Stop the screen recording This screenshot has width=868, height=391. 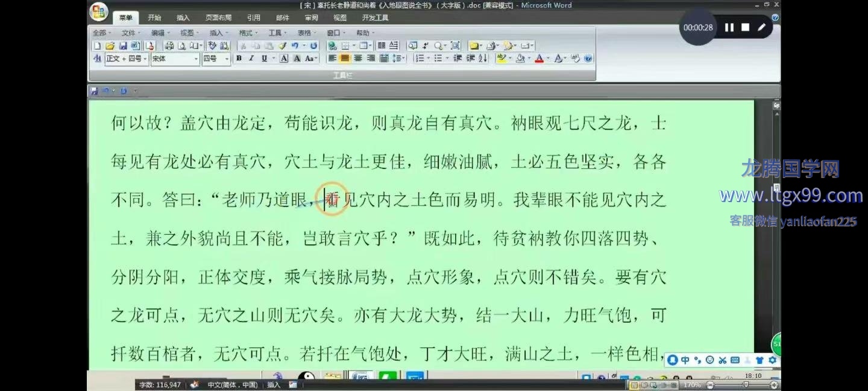[746, 27]
